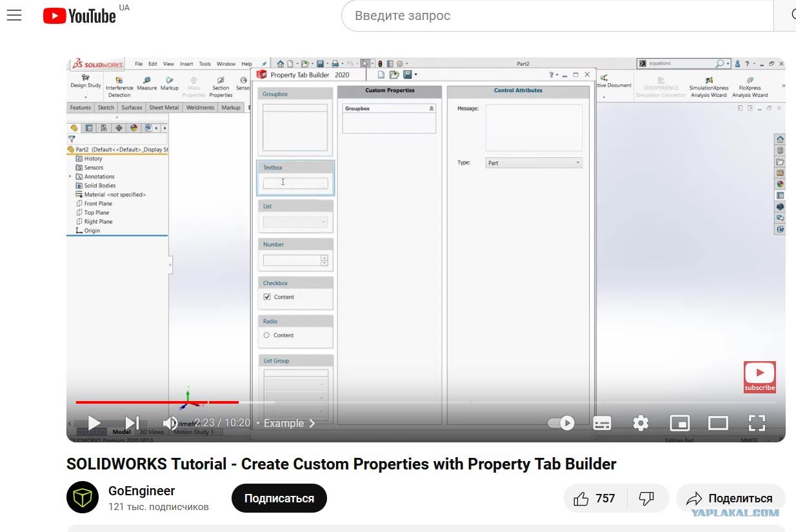Launch FloXpress Analysis Wizard
This screenshot has height=532, width=796.
pos(750,86)
